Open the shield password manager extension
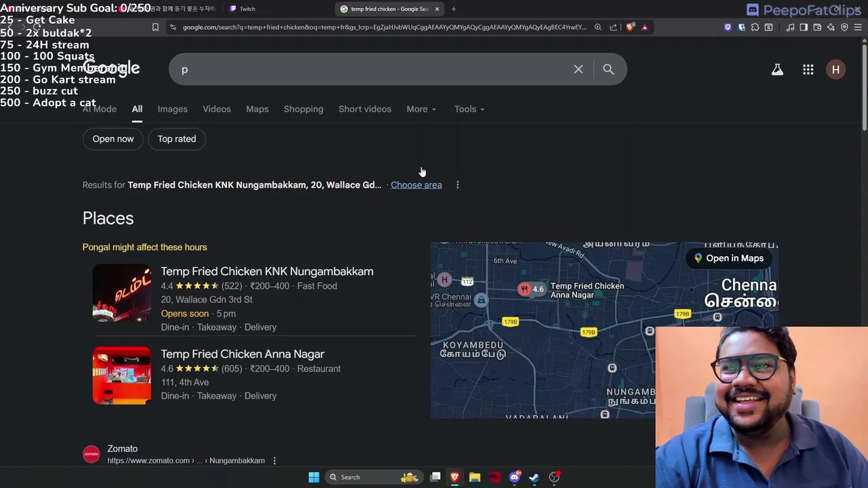Image resolution: width=868 pixels, height=488 pixels. (x=742, y=27)
